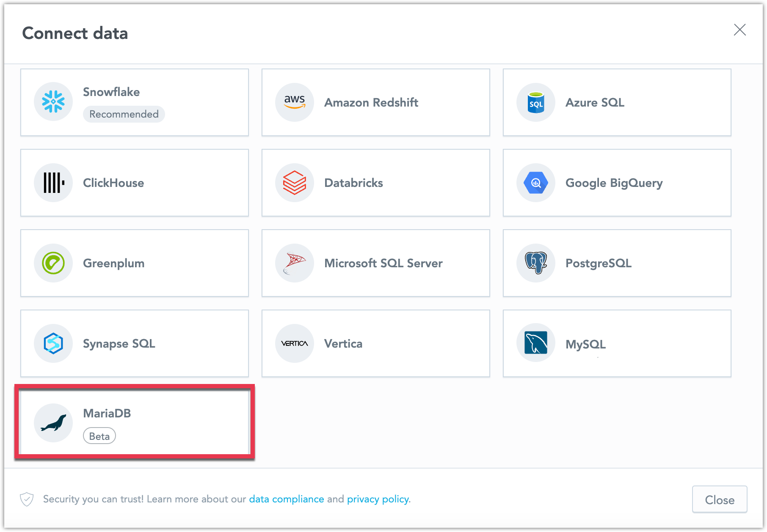
Task: Click the ClickHouse bars icon
Action: coord(53,182)
